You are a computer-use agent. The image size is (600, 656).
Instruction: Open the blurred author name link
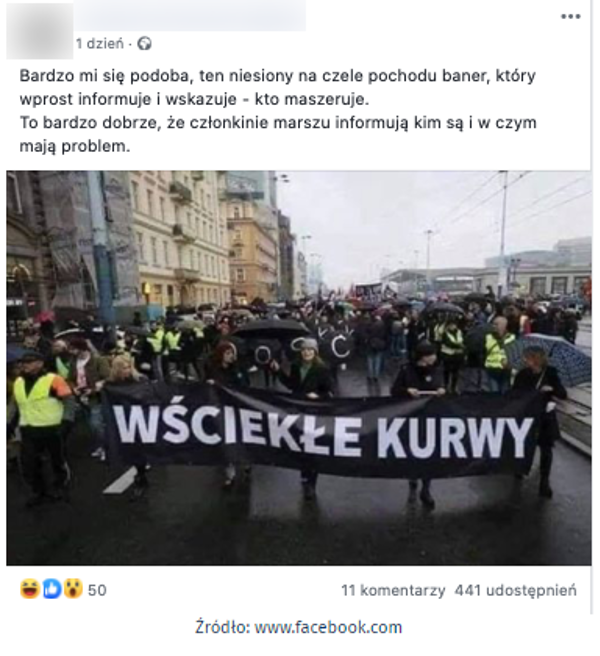tap(190, 15)
